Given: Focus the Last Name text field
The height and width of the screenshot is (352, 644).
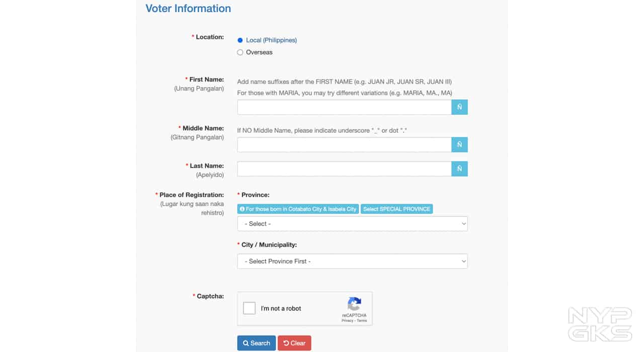Looking at the screenshot, I should (344, 169).
